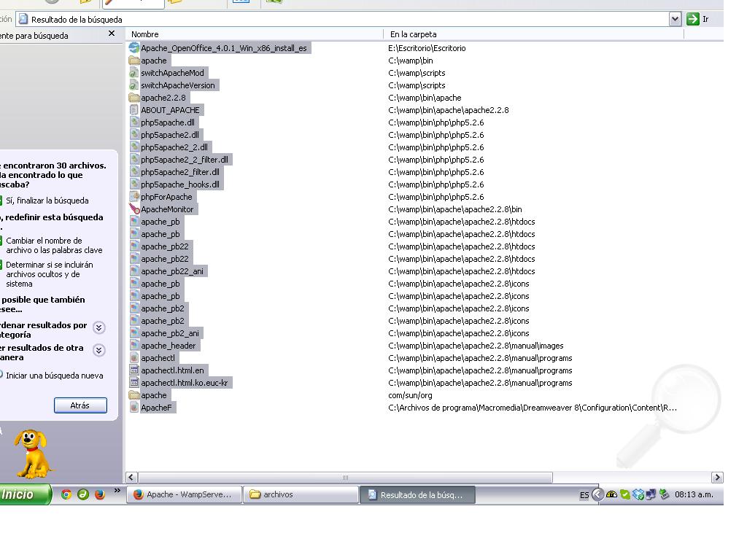Show more quick launch items chevron
This screenshot has height=560, width=747.
(x=117, y=491)
